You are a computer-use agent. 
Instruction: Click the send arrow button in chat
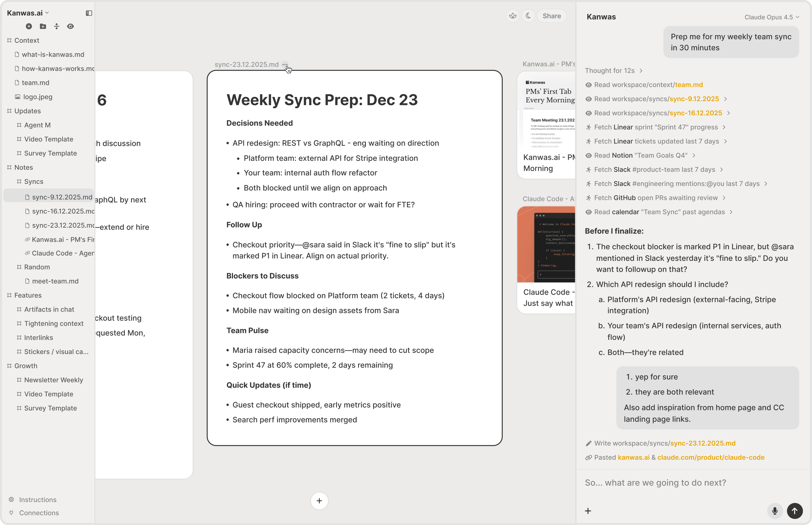[x=795, y=511]
